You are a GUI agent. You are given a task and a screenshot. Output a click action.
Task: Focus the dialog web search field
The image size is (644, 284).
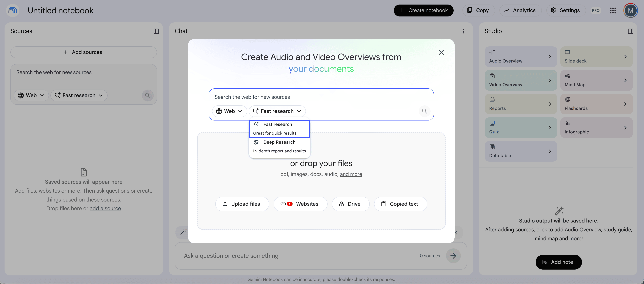click(x=321, y=97)
